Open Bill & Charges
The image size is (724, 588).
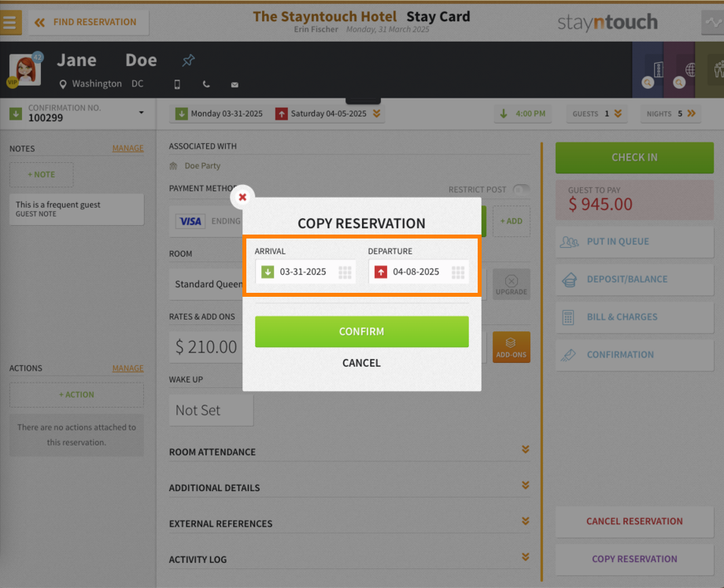point(634,317)
